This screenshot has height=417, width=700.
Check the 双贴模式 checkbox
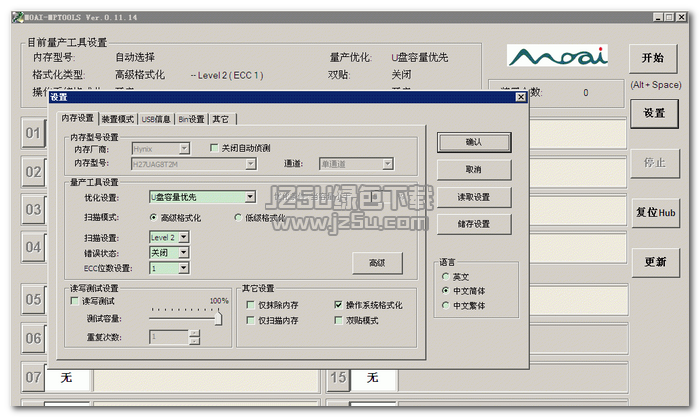(x=338, y=320)
